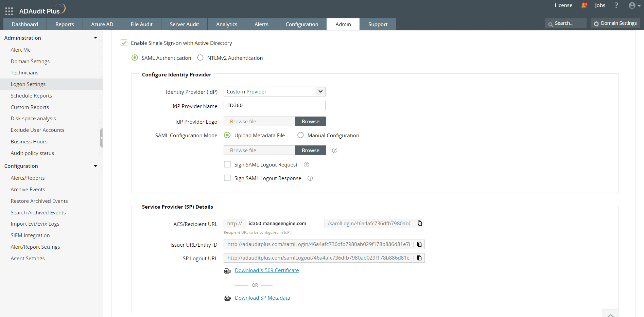This screenshot has width=644, height=317.
Task: Open the Reports tab
Action: coord(65,24)
